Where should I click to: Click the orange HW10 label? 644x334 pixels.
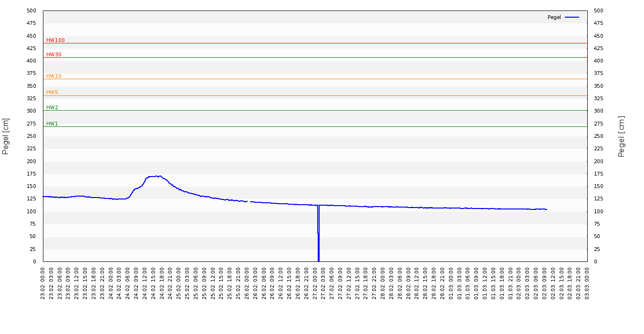pyautogui.click(x=53, y=76)
